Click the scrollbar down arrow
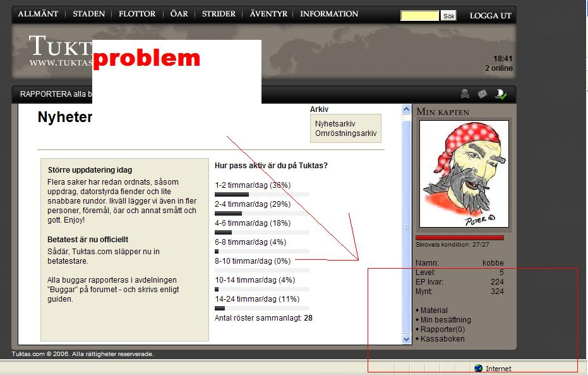Viewport: 588px width, 375px height. (406, 339)
